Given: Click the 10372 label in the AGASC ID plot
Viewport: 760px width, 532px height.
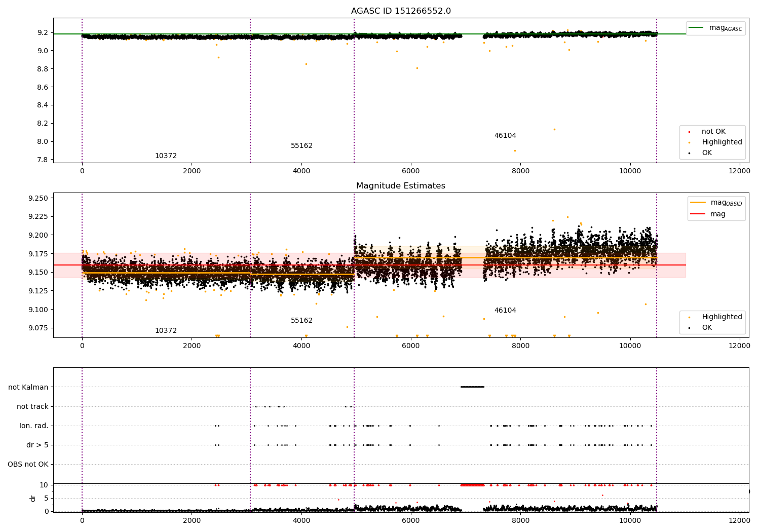Looking at the screenshot, I should [x=166, y=156].
